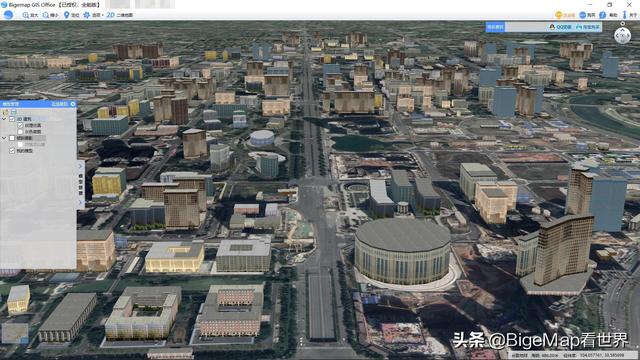
Task: Click the north reset ring above compass
Action: click(622, 24)
